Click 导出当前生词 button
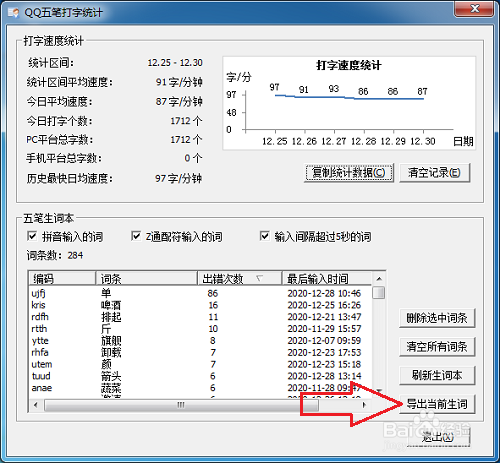500x463 pixels. point(437,404)
